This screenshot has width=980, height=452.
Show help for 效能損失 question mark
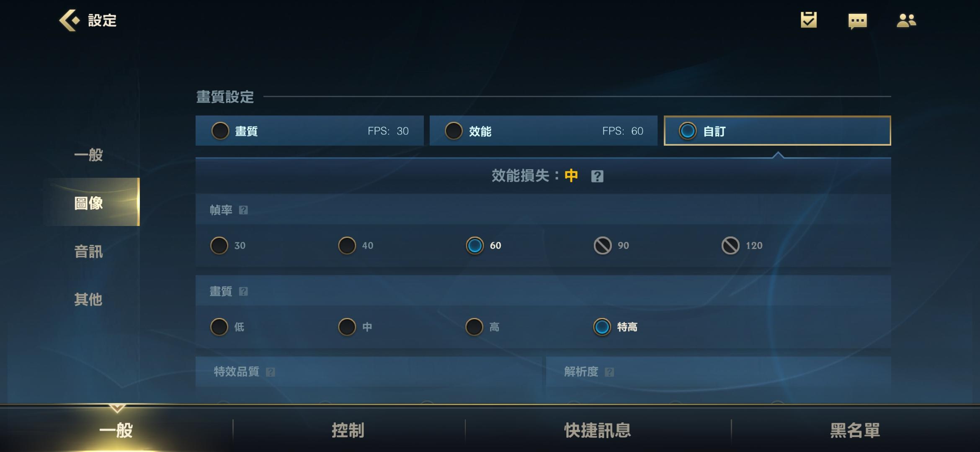(x=597, y=176)
